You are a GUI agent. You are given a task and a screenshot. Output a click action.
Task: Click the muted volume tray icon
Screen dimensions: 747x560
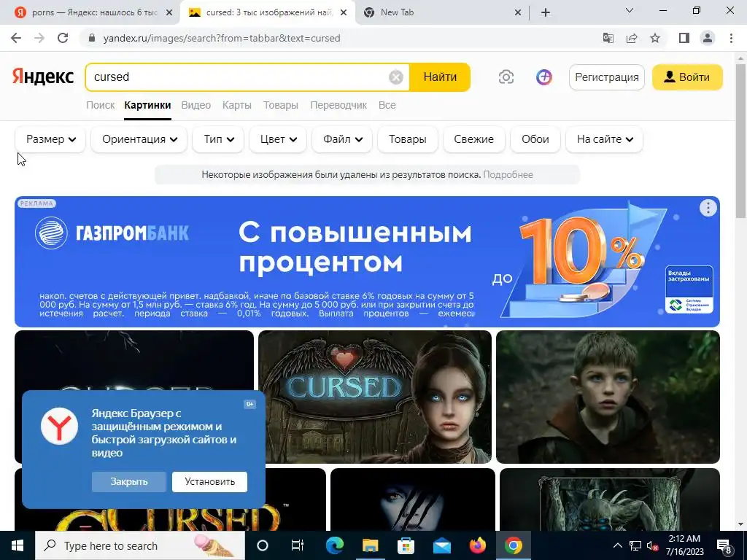(651, 545)
